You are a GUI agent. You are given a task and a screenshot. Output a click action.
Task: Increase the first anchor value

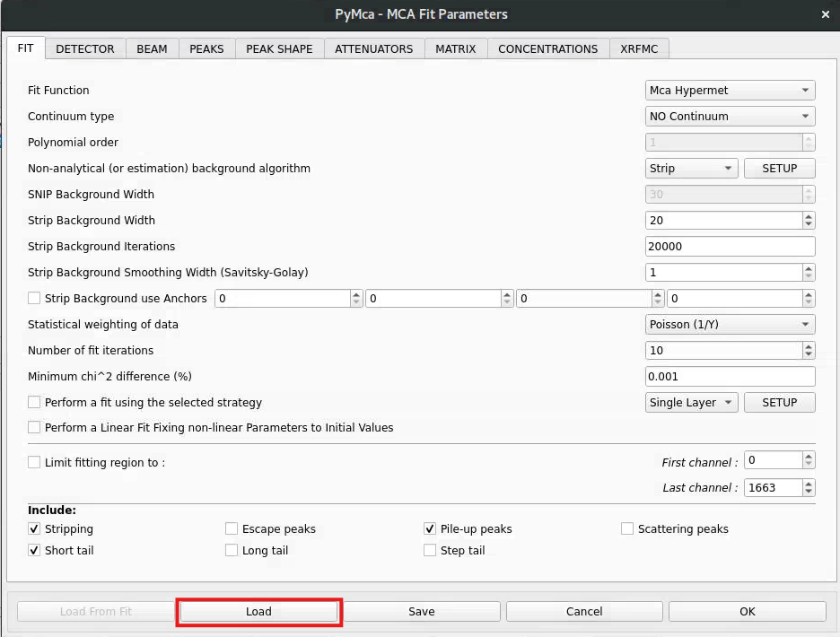point(357,294)
